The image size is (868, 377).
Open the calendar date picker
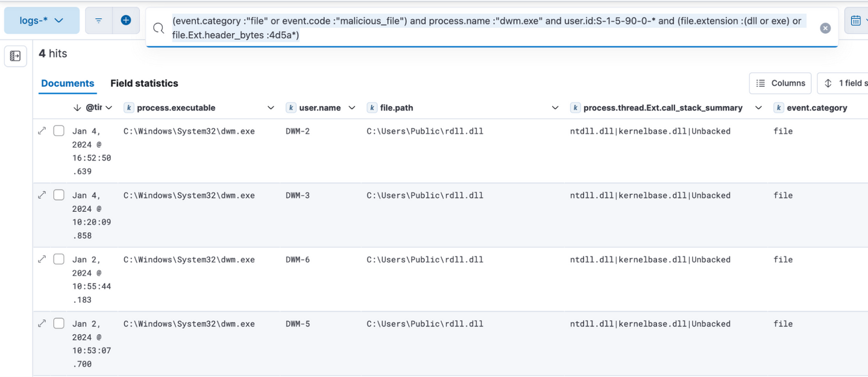[x=855, y=21]
